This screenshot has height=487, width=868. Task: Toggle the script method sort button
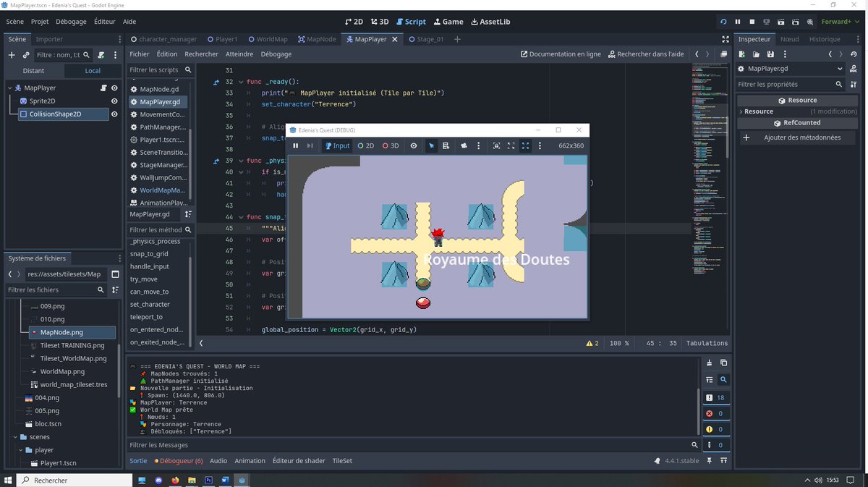(x=188, y=215)
